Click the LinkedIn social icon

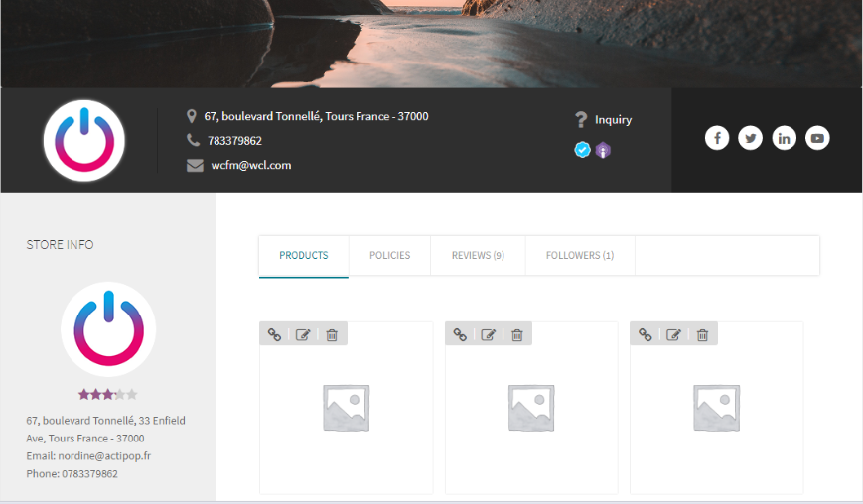(x=784, y=139)
